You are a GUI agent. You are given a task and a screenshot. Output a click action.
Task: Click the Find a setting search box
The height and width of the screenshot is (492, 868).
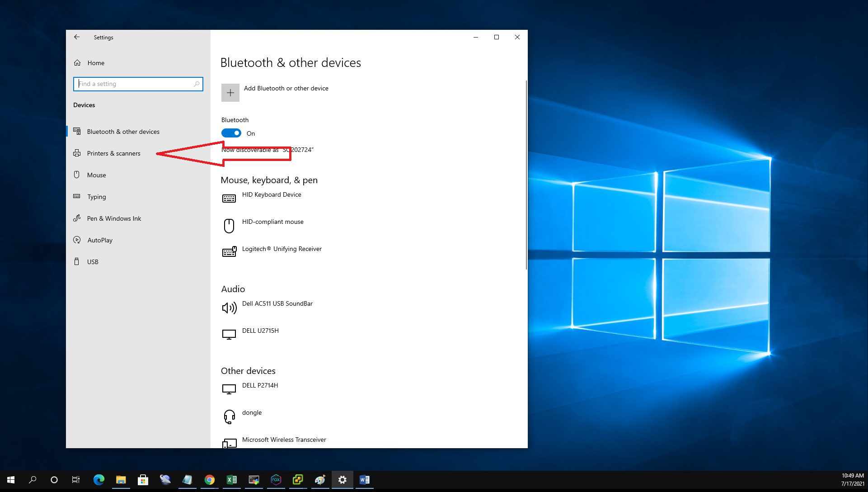136,84
